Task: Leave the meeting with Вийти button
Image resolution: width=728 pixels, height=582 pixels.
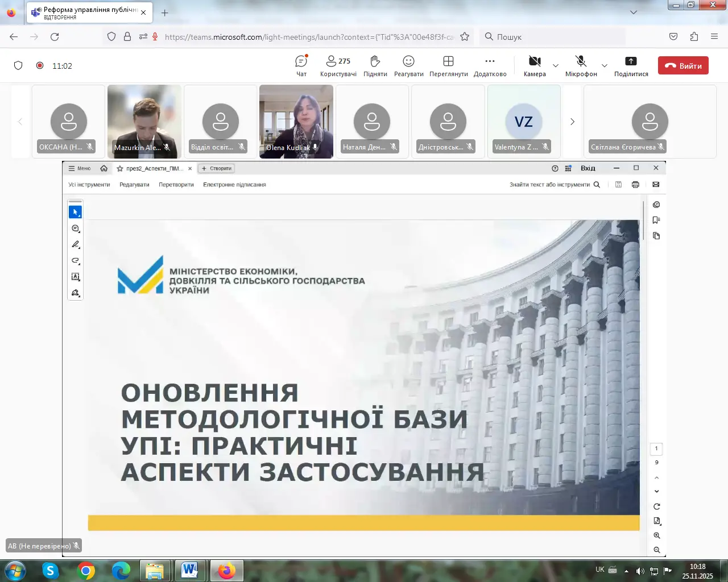Action: (683, 65)
